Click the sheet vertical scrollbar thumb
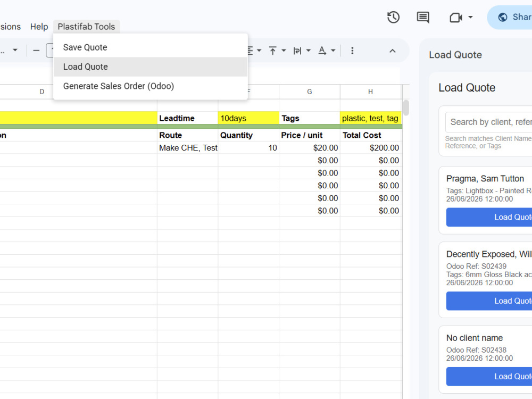 406,107
